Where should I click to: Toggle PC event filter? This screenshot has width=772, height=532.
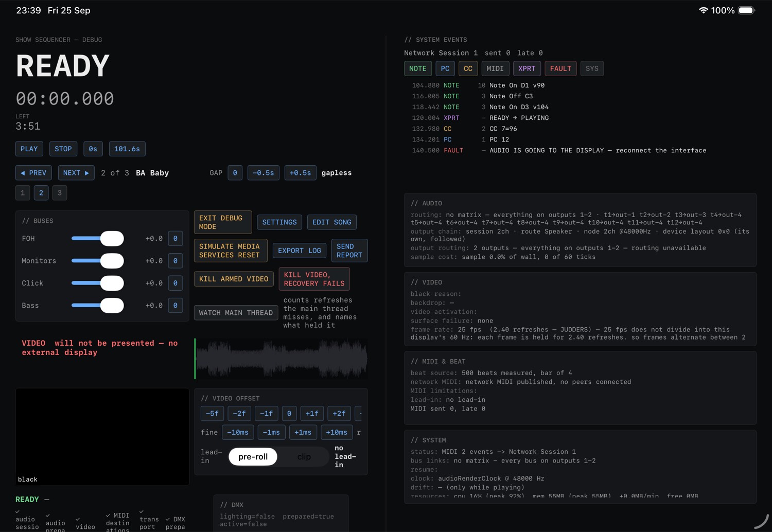coord(445,68)
